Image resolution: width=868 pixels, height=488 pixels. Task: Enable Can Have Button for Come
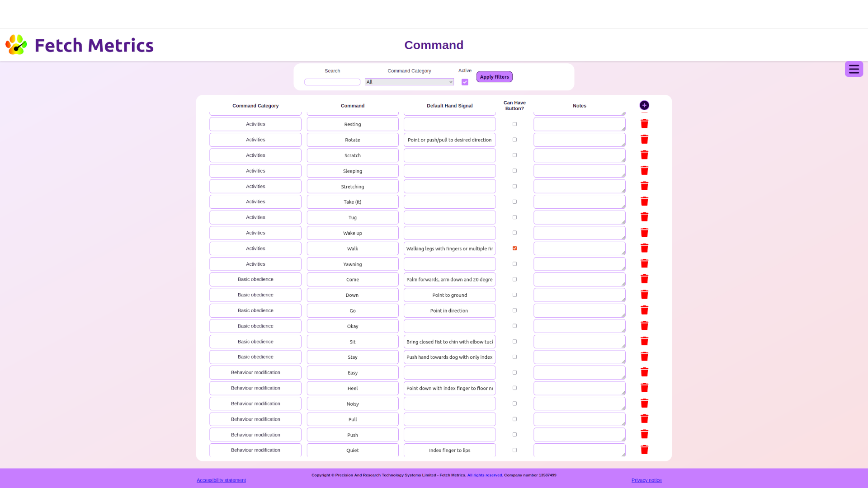click(x=514, y=279)
